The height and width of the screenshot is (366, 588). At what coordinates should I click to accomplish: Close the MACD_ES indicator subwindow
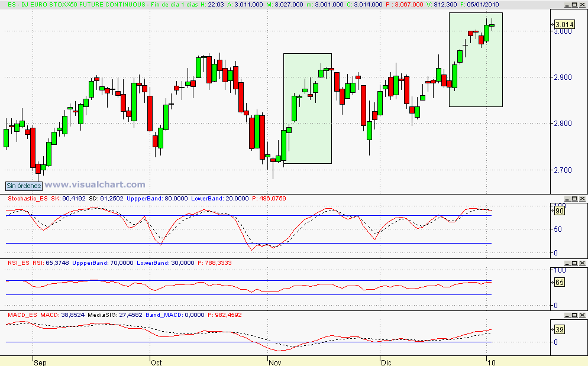(582, 314)
